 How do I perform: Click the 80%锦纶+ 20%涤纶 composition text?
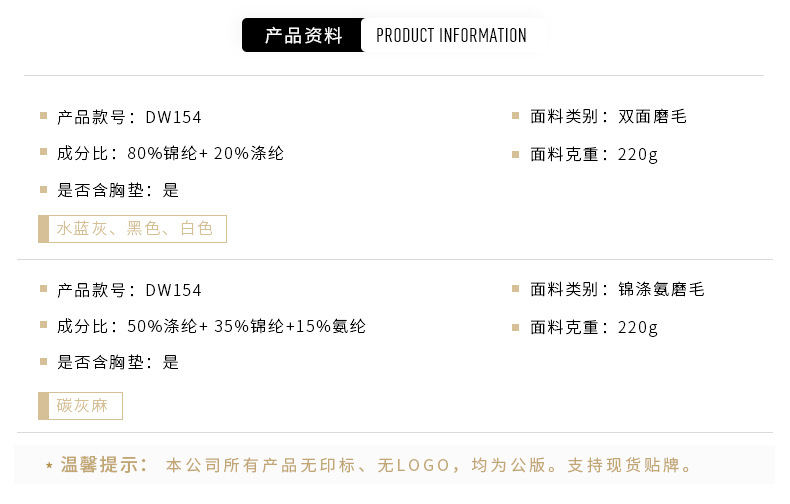click(x=205, y=154)
